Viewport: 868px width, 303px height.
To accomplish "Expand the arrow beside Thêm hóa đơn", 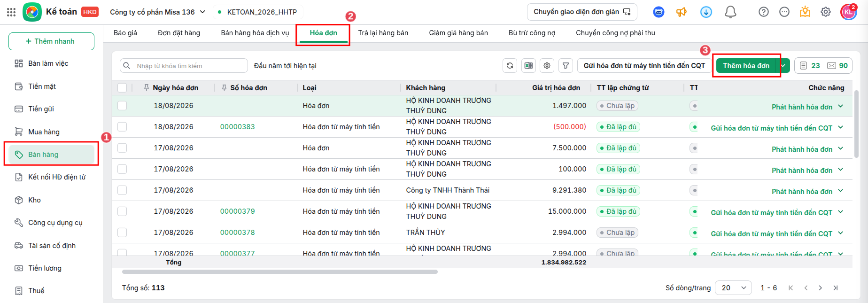I will pos(783,66).
